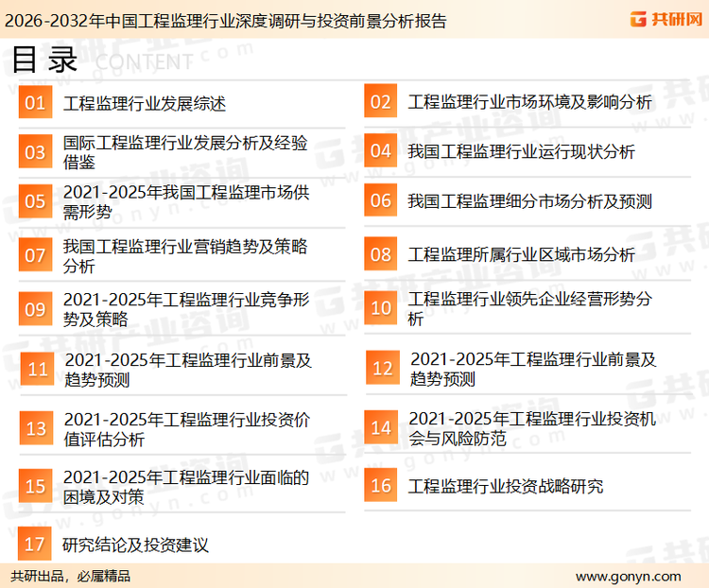Select chapter 研究结论及投资建议
The image size is (709, 588).
135,545
